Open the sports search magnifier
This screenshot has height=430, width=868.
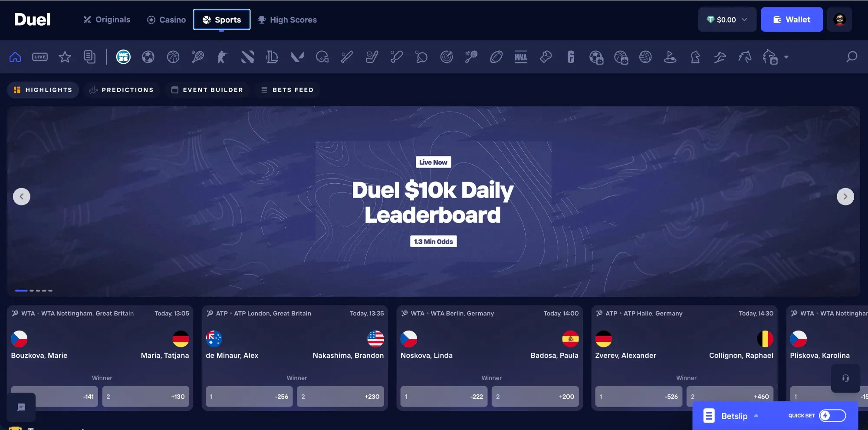(x=852, y=57)
